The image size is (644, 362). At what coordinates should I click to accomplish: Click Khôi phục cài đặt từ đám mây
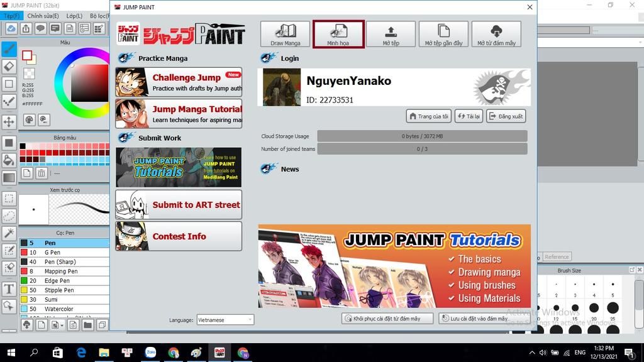387,319
